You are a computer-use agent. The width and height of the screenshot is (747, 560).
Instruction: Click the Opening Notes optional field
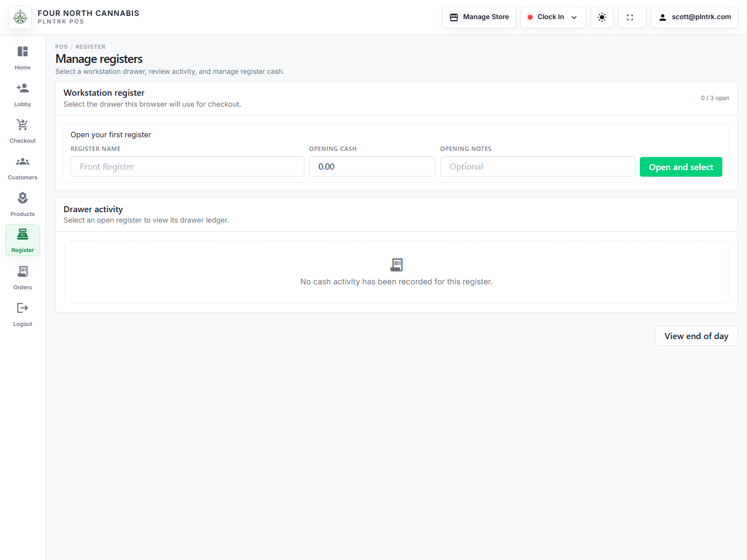(538, 166)
